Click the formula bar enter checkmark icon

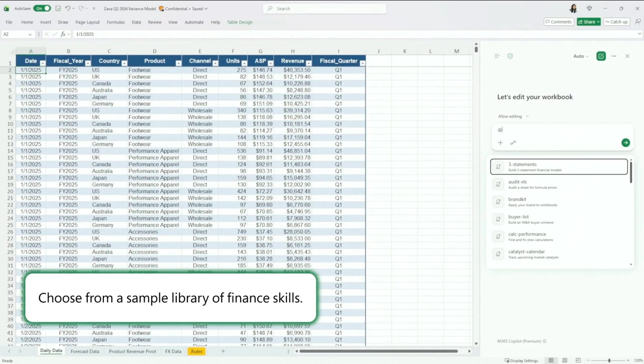(55, 34)
